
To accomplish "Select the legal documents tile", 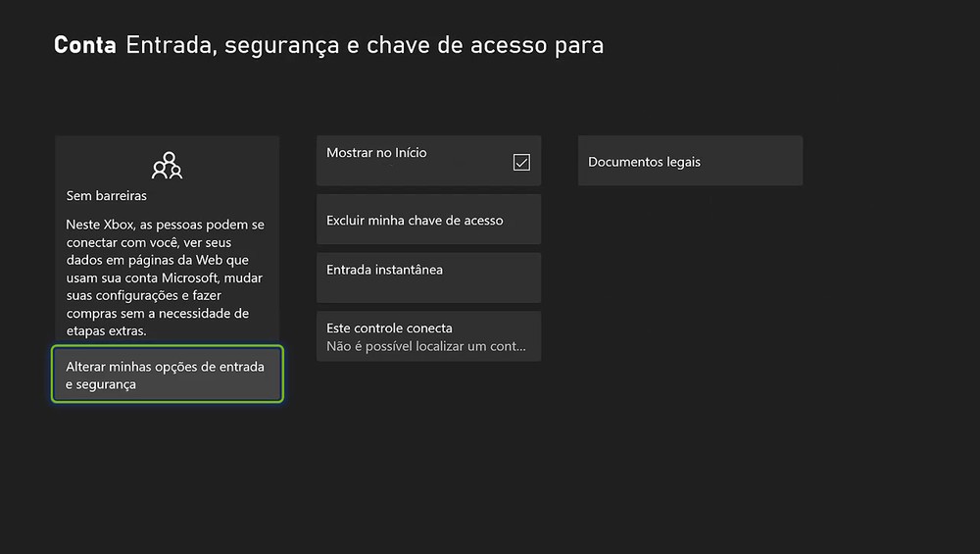I will click(690, 161).
